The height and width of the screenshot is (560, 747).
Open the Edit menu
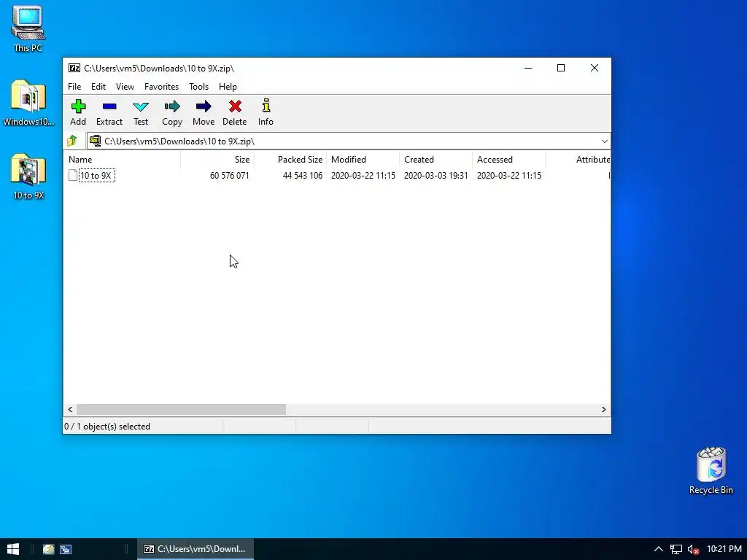(x=98, y=87)
